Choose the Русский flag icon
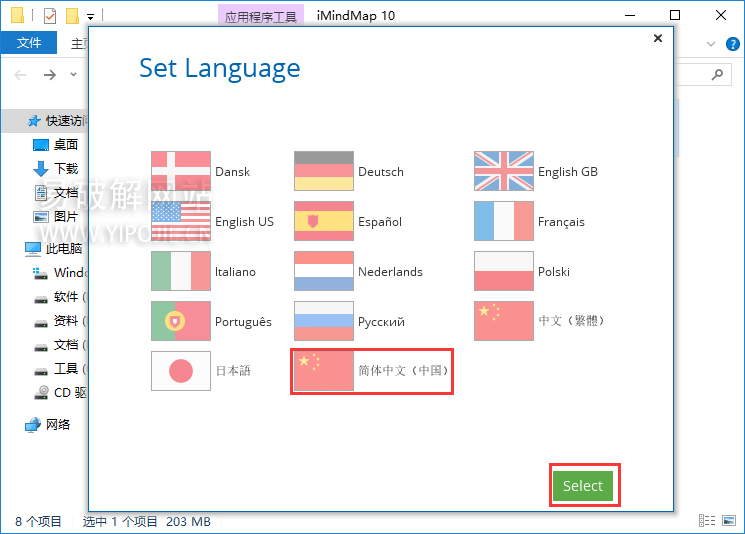 point(324,321)
